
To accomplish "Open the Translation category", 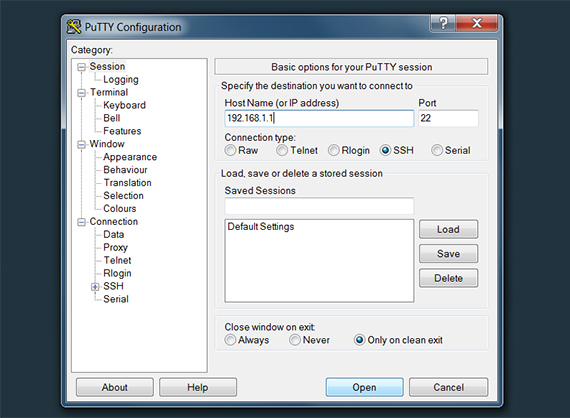I will pos(127,183).
